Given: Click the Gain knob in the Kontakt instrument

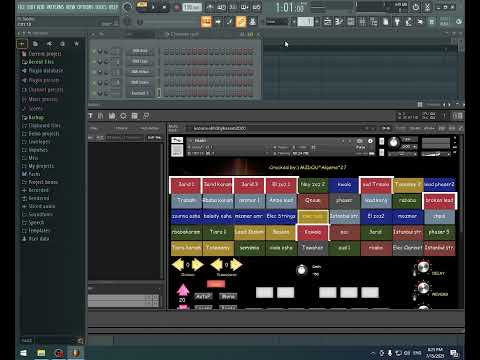Looking at the screenshot, I should point(301,270).
